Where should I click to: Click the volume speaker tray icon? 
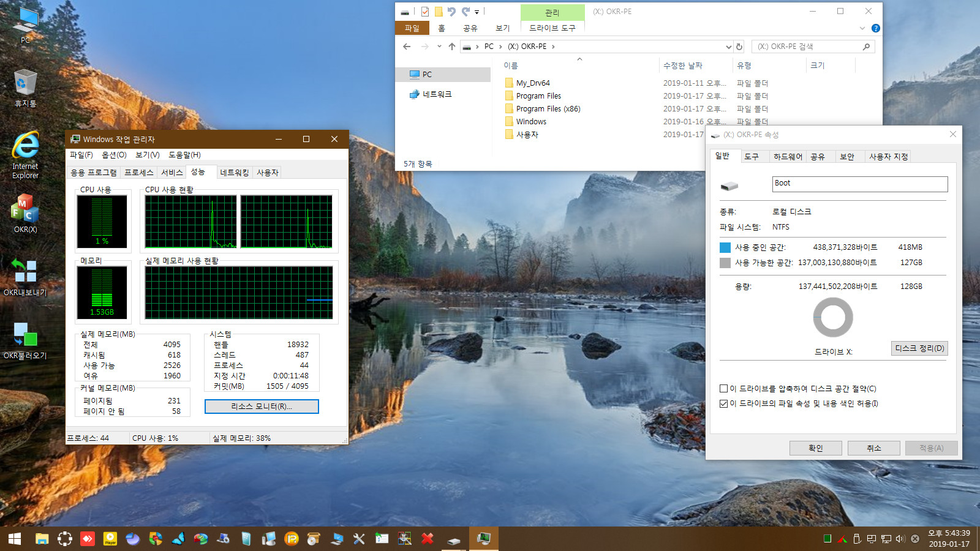click(900, 539)
